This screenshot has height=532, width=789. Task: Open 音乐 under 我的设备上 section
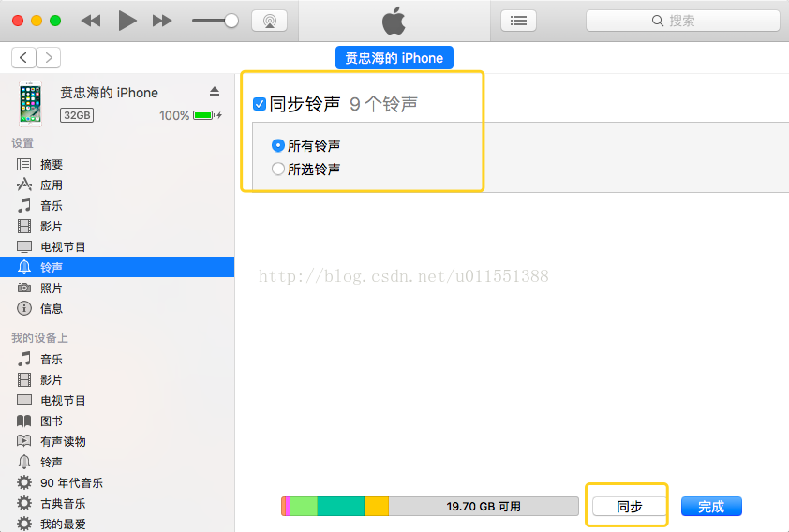[117, 359]
